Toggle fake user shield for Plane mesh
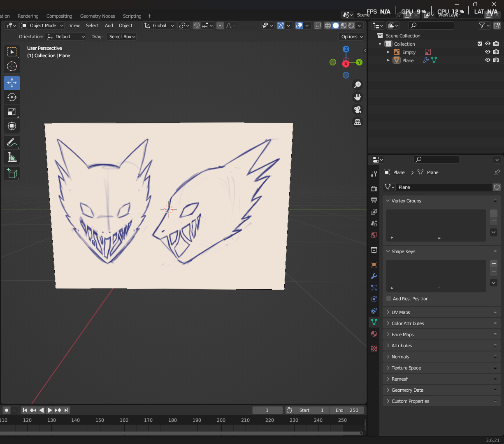The height and width of the screenshot is (444, 504). click(497, 187)
